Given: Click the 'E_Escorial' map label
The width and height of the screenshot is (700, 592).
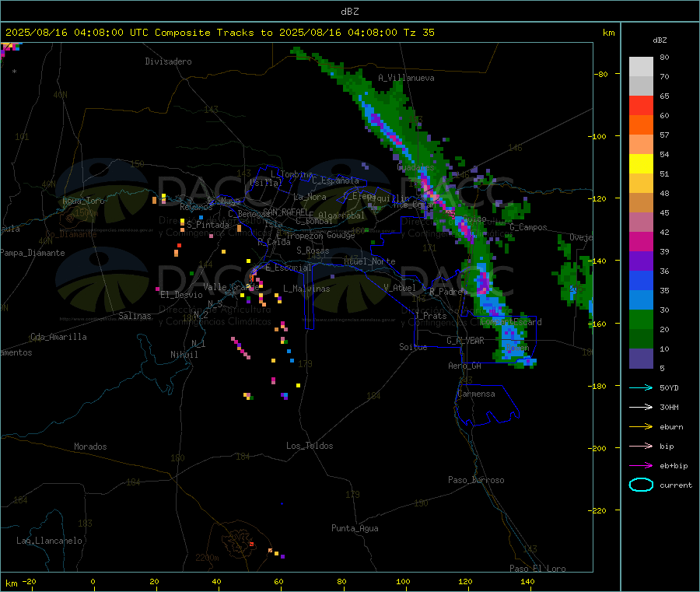Looking at the screenshot, I should [288, 268].
